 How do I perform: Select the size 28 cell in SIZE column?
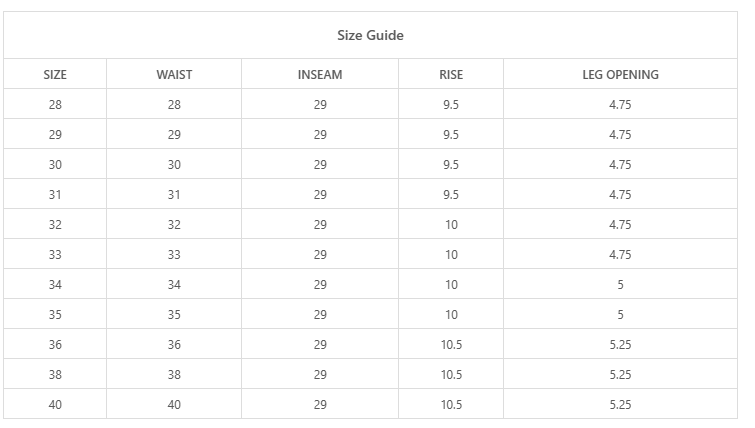coord(55,105)
